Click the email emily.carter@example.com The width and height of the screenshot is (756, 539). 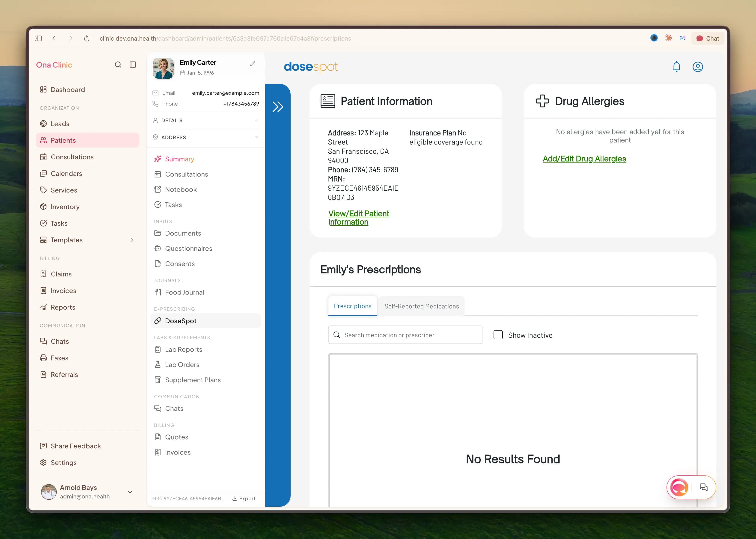tap(225, 93)
